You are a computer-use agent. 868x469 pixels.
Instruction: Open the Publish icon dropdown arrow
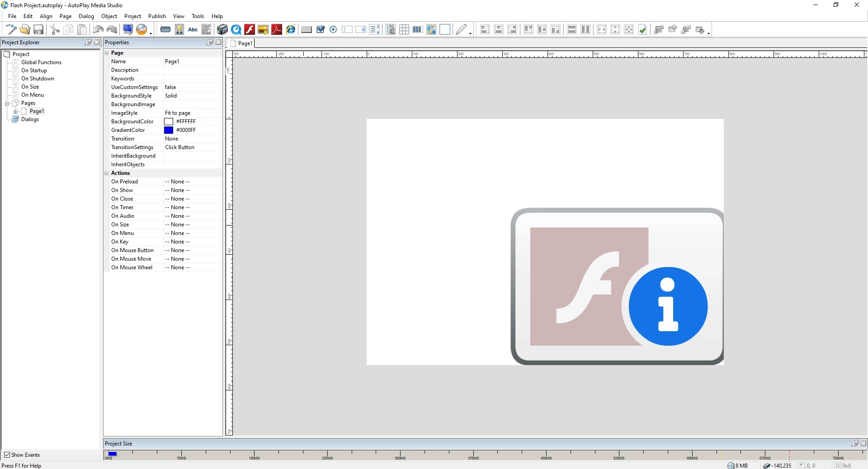point(151,33)
